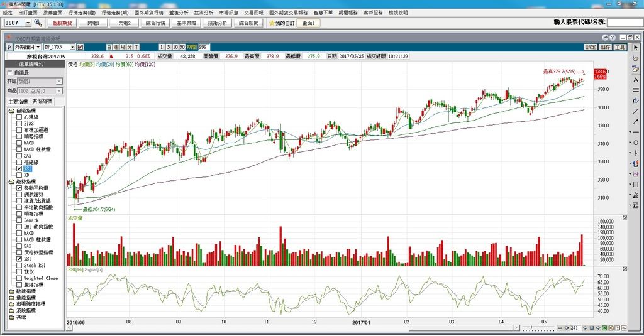Open the 群組1 group dropdown
644x336 pixels.
point(59,81)
